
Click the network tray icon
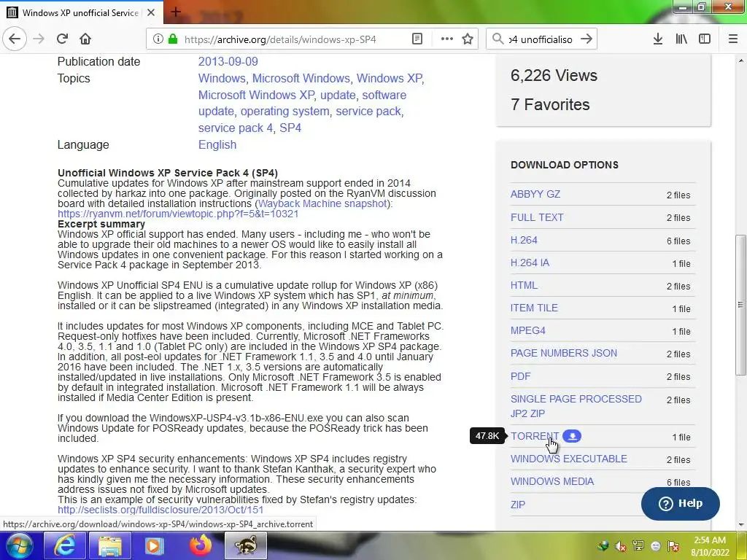tap(638, 546)
